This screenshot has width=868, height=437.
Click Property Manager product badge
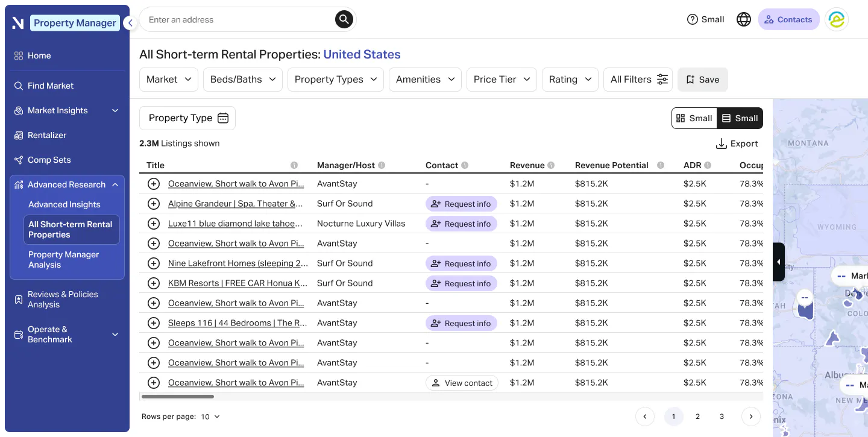[75, 23]
